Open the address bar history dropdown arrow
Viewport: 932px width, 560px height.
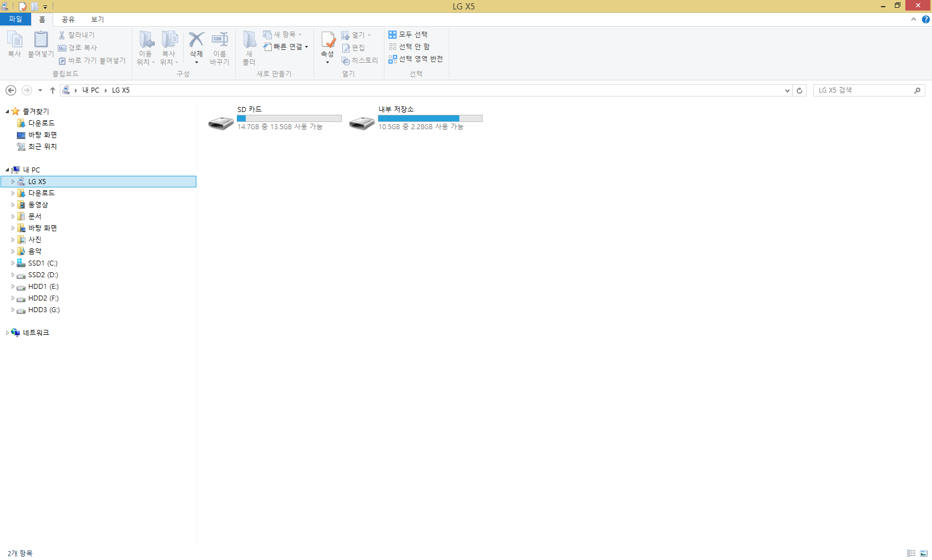pyautogui.click(x=787, y=90)
